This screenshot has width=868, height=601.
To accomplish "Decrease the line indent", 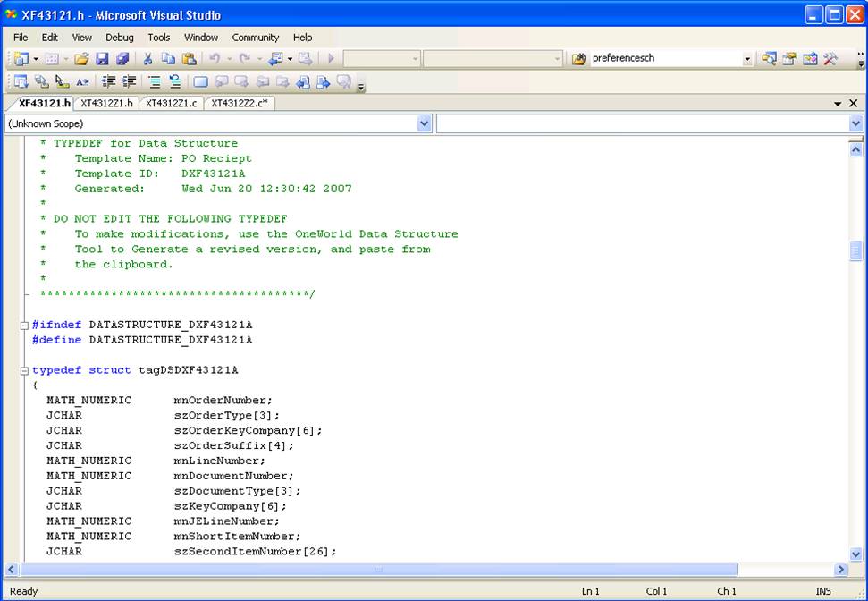I will tap(108, 82).
